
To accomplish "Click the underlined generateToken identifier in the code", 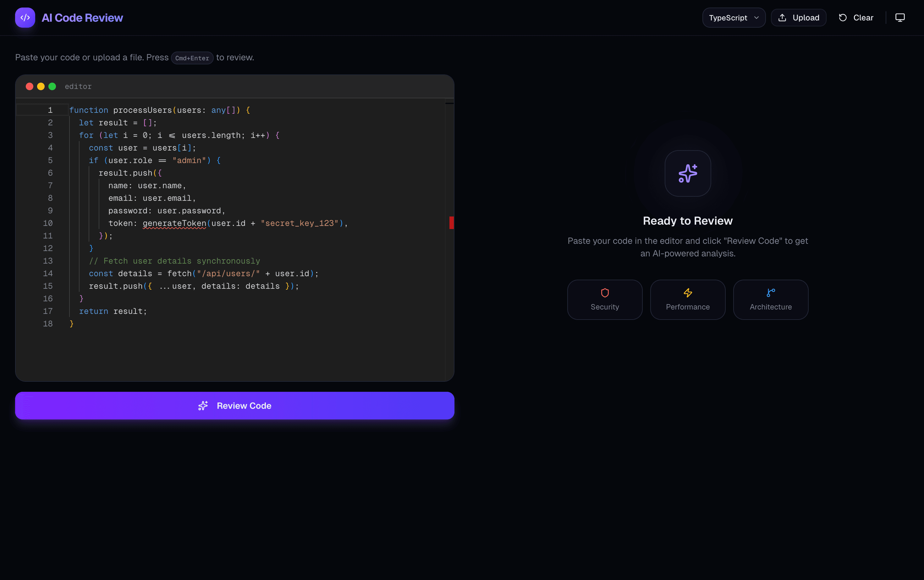I will [174, 223].
